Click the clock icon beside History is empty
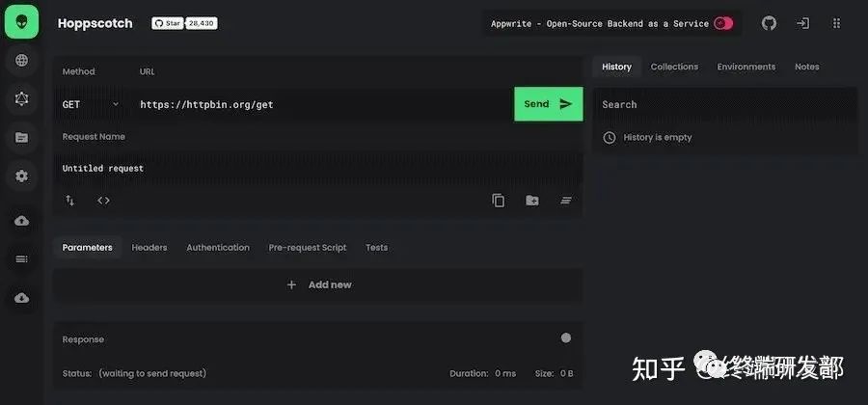The height and width of the screenshot is (405, 868). pos(609,138)
